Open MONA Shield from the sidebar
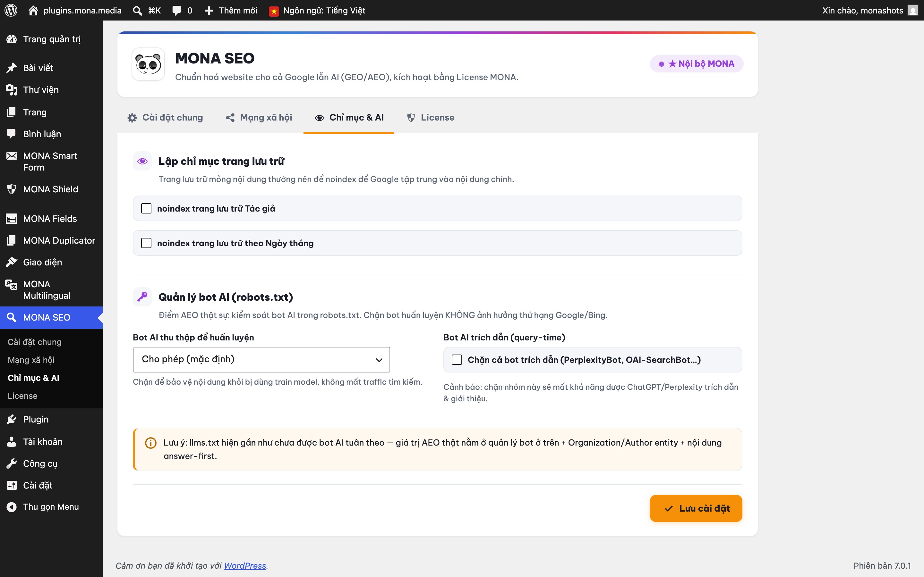The image size is (924, 577). (x=51, y=189)
